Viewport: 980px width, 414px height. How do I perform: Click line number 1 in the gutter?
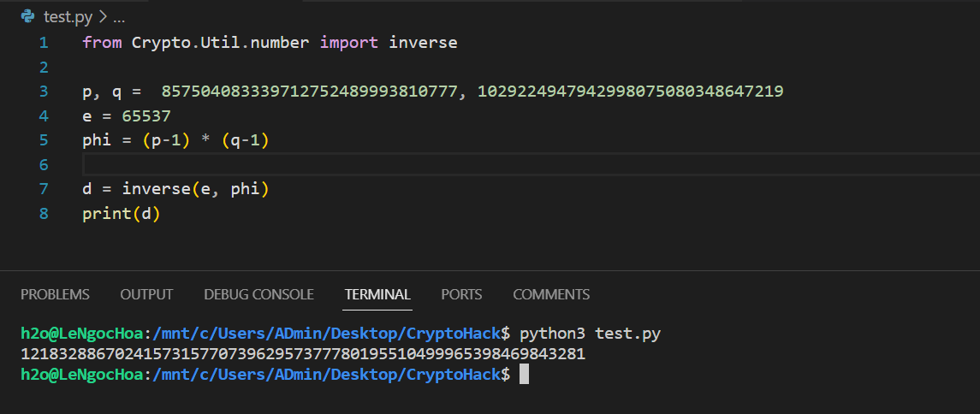click(x=44, y=42)
